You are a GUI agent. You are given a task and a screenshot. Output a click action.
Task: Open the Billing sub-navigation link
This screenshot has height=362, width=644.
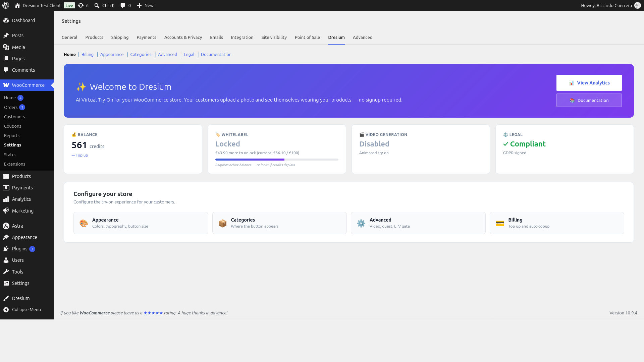point(88,54)
